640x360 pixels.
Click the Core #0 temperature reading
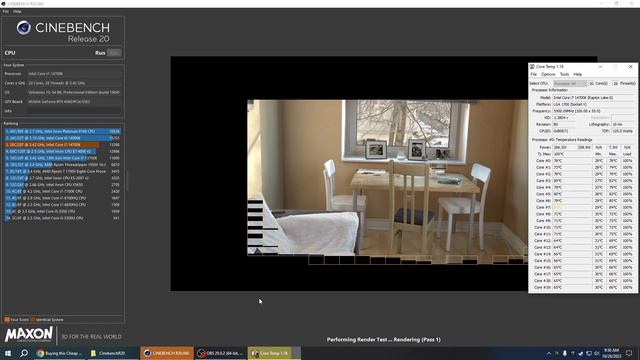[572, 160]
